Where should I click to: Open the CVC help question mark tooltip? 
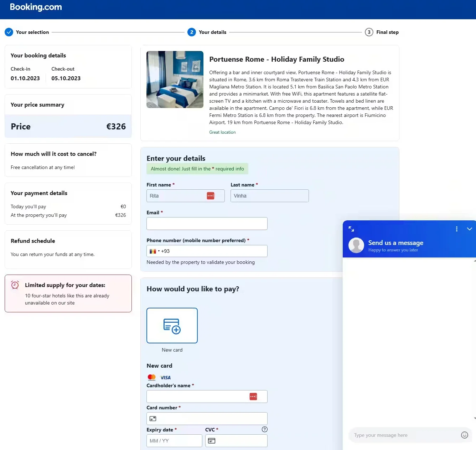(x=264, y=429)
